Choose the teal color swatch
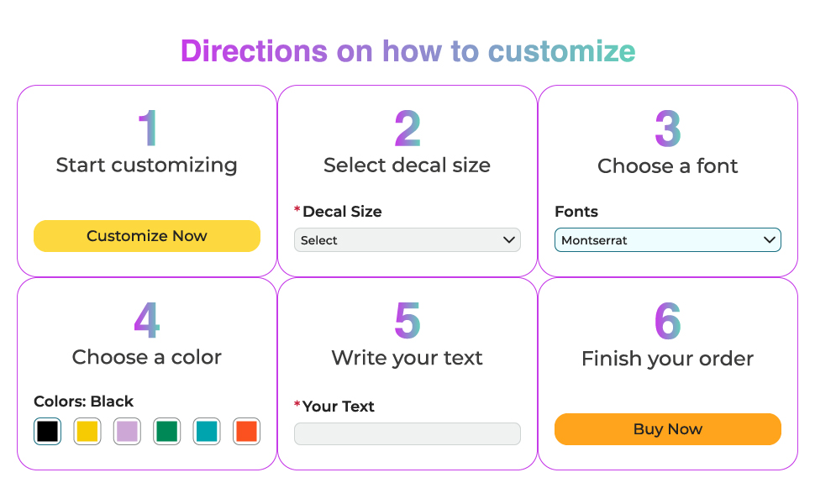Screen dimensions: 815x504 click(x=207, y=432)
